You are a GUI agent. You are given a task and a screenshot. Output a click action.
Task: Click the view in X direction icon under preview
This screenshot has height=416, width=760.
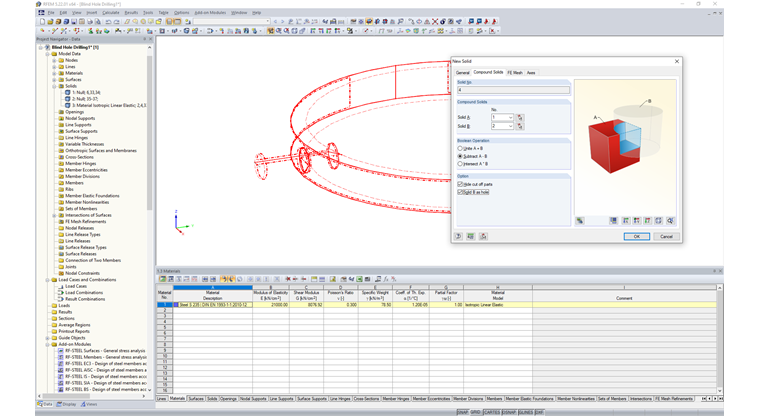point(625,221)
